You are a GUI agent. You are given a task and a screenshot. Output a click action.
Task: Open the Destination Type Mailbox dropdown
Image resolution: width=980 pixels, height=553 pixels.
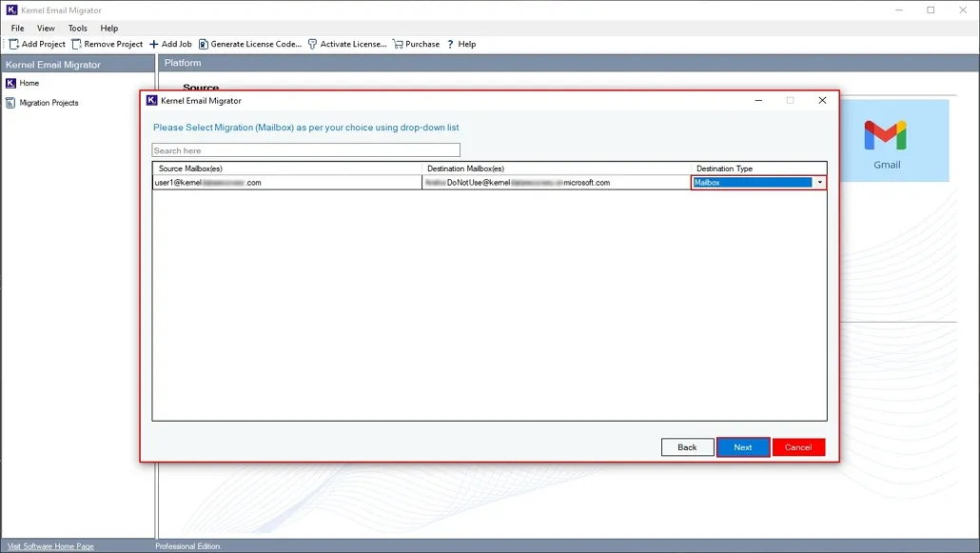tap(819, 183)
